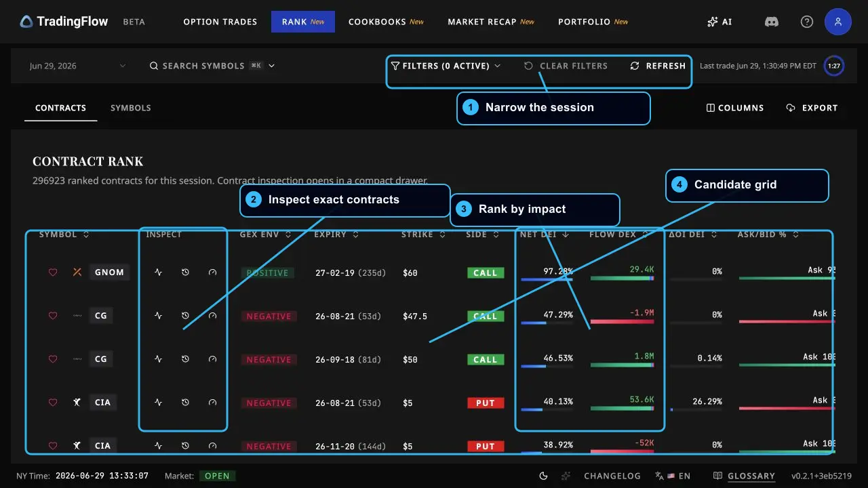Click the expiry text "27-02-19 (235d)"
This screenshot has width=868, height=488.
[x=351, y=272]
